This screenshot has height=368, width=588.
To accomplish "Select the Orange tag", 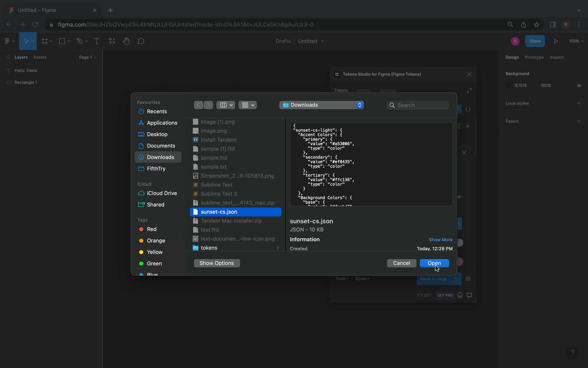I will click(152, 240).
